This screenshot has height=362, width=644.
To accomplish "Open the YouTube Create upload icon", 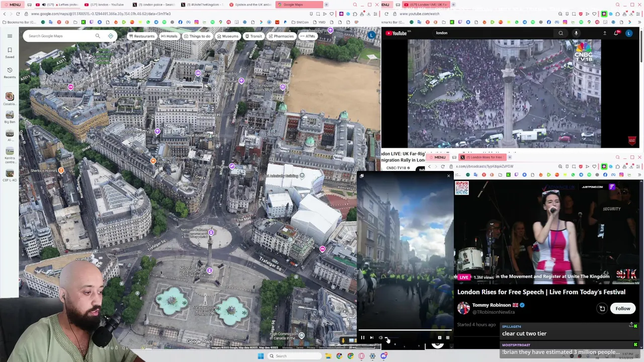I will pyautogui.click(x=605, y=33).
